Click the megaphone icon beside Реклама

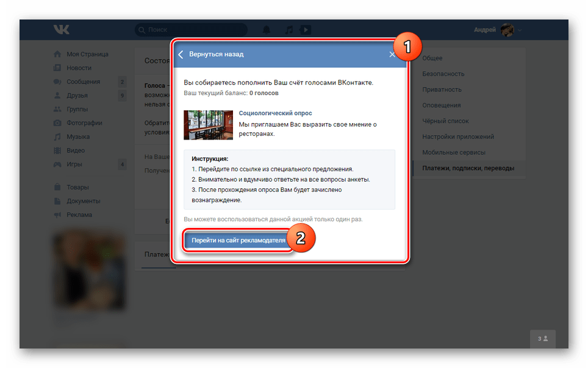[57, 214]
